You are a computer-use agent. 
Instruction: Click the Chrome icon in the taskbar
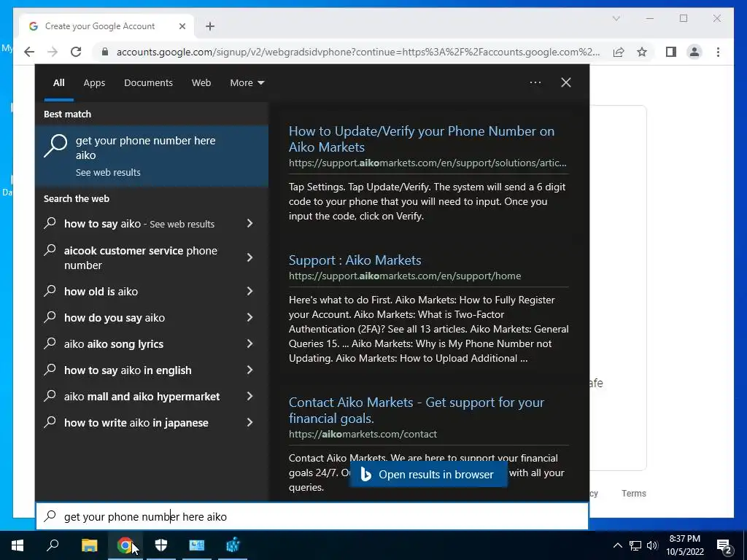(x=125, y=545)
